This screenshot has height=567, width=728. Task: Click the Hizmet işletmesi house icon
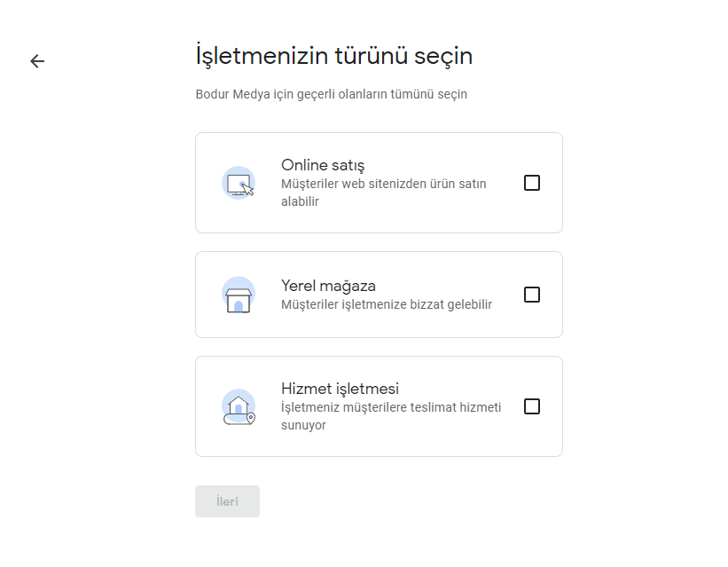(x=239, y=406)
